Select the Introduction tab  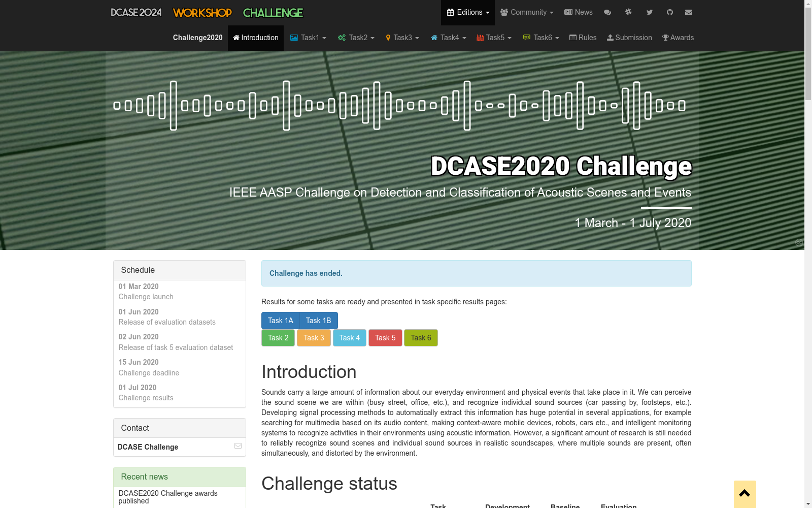point(256,38)
